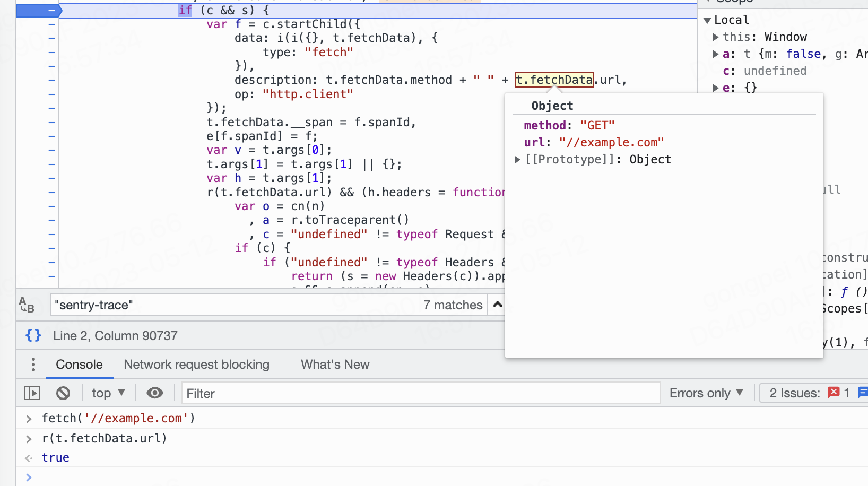Show the console sidebar panel icon
Image resolution: width=868 pixels, height=486 pixels.
click(32, 393)
